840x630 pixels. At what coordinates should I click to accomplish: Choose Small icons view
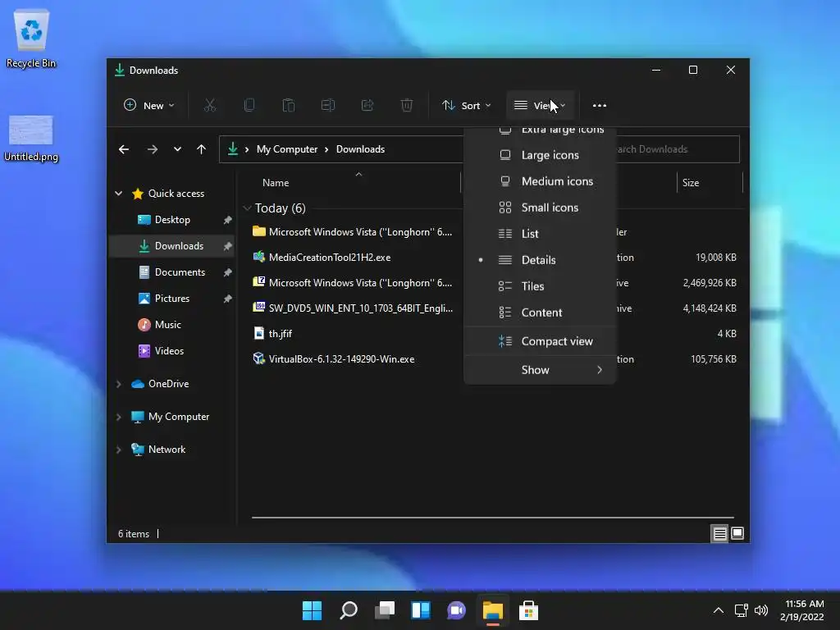pos(540,208)
